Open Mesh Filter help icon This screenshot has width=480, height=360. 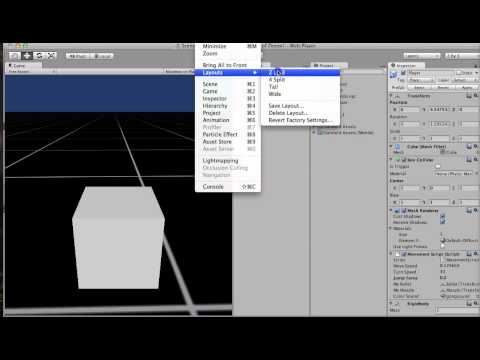point(469,147)
